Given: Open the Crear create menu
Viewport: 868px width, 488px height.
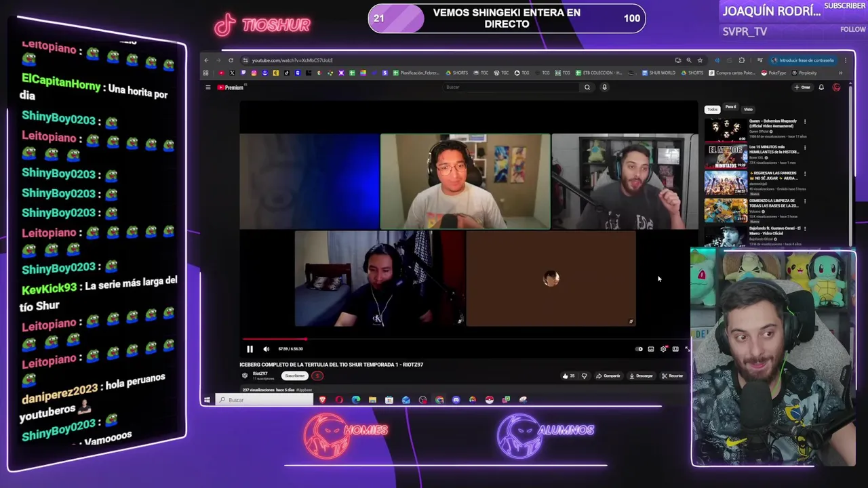Looking at the screenshot, I should point(802,87).
